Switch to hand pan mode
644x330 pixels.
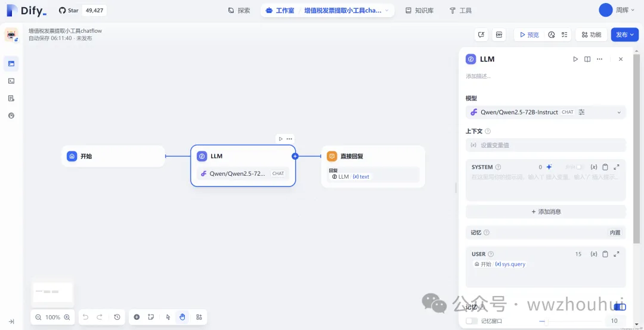(182, 317)
